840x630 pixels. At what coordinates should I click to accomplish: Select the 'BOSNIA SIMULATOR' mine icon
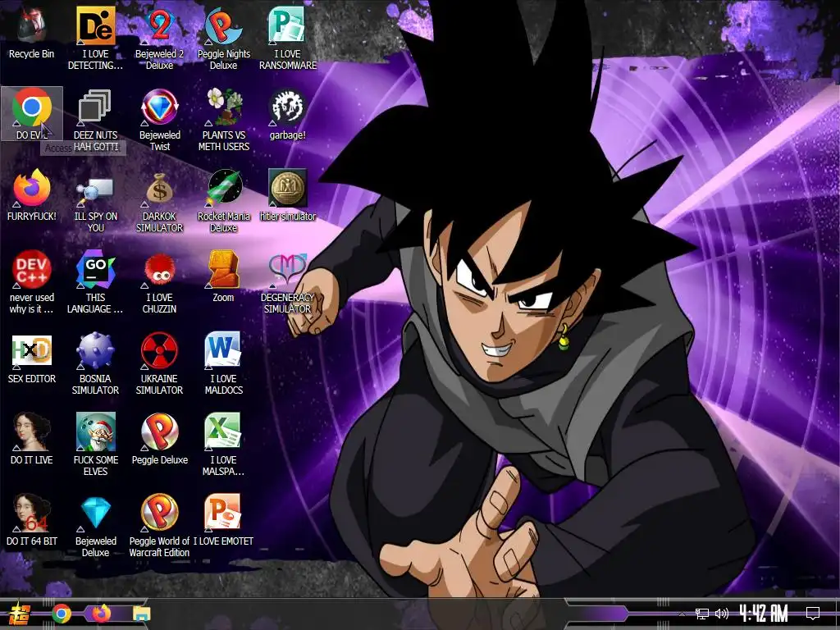[x=95, y=364]
